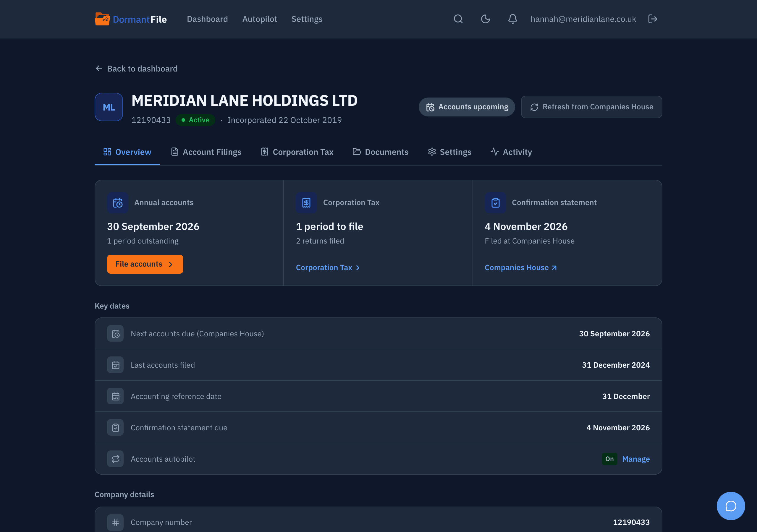
Task: Open the chat support bubble
Action: (731, 506)
